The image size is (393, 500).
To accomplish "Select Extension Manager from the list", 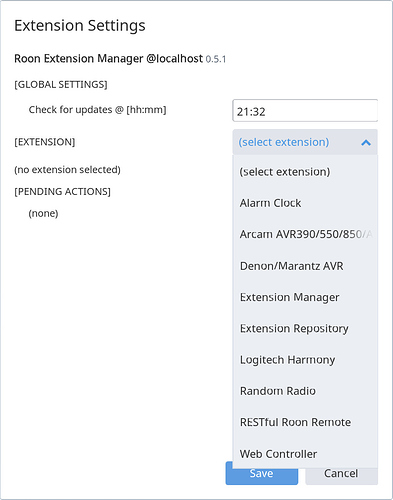I will coord(305,297).
